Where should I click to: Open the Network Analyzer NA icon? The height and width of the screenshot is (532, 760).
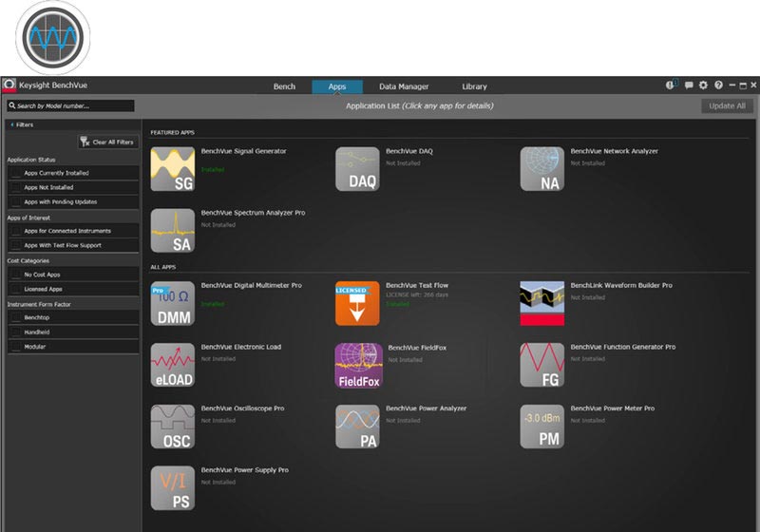(541, 169)
